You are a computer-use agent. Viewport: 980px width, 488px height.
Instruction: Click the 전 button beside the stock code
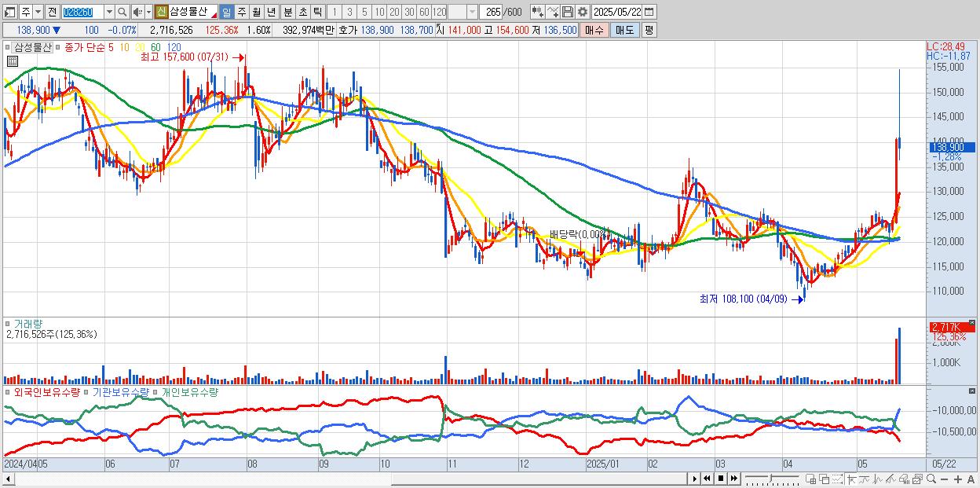[52, 12]
